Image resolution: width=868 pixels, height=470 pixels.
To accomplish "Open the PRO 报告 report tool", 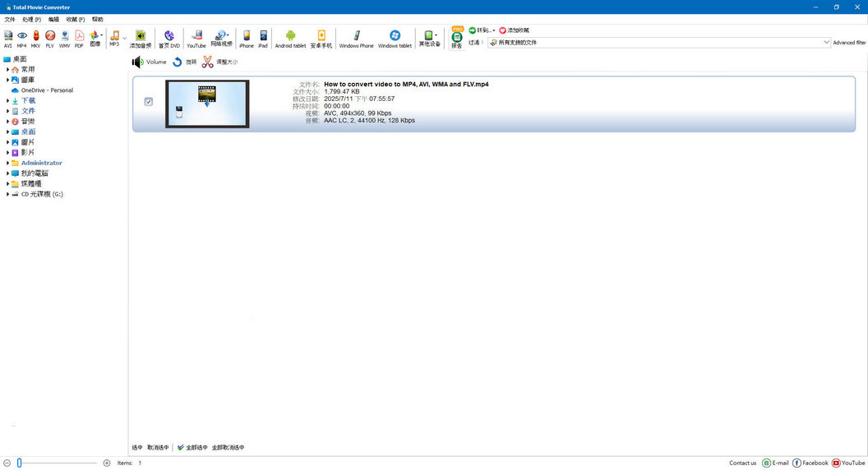I will click(457, 38).
